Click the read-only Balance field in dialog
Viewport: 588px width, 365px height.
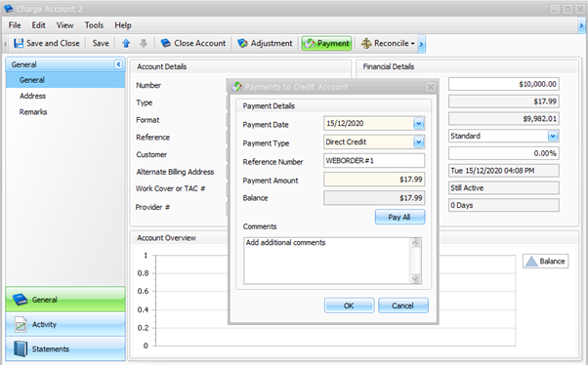coord(374,198)
